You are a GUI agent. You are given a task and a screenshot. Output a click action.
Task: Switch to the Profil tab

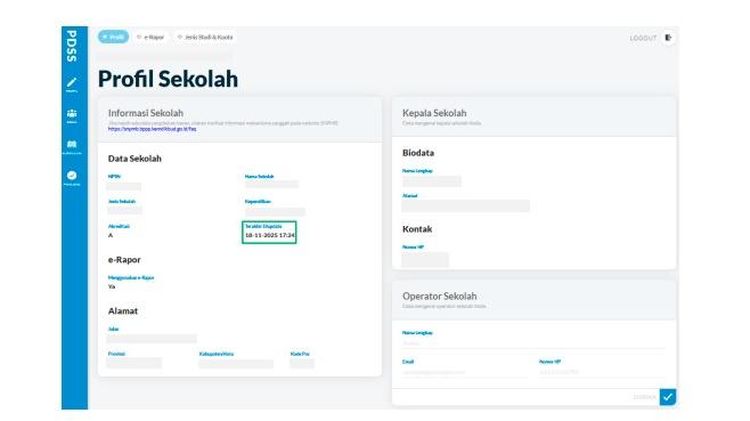113,37
